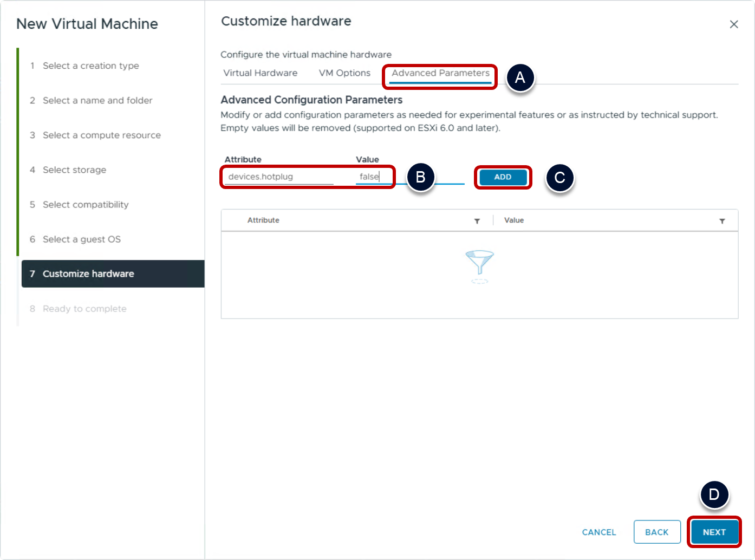Click the empty-list funnel placeholder icon
755x560 pixels.
coord(479,265)
